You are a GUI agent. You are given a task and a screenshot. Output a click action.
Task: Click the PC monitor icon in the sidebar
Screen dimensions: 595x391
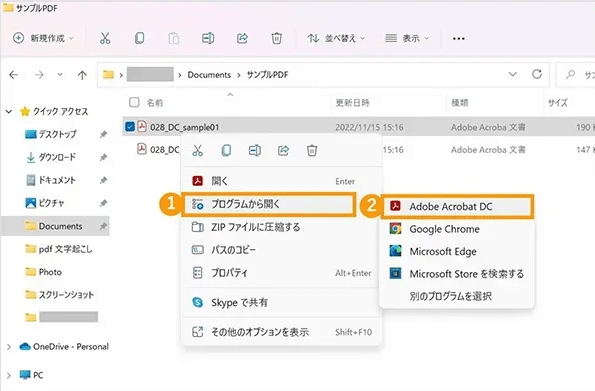click(25, 375)
